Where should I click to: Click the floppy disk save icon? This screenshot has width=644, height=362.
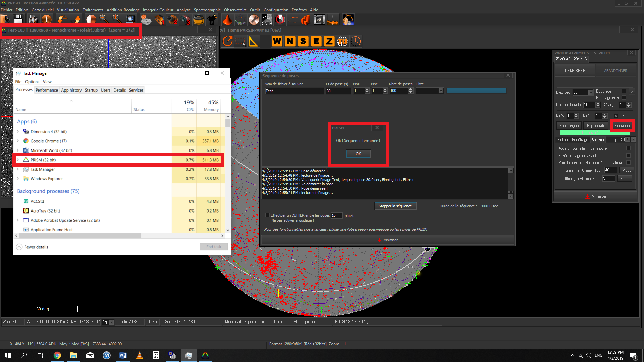[x=18, y=20]
